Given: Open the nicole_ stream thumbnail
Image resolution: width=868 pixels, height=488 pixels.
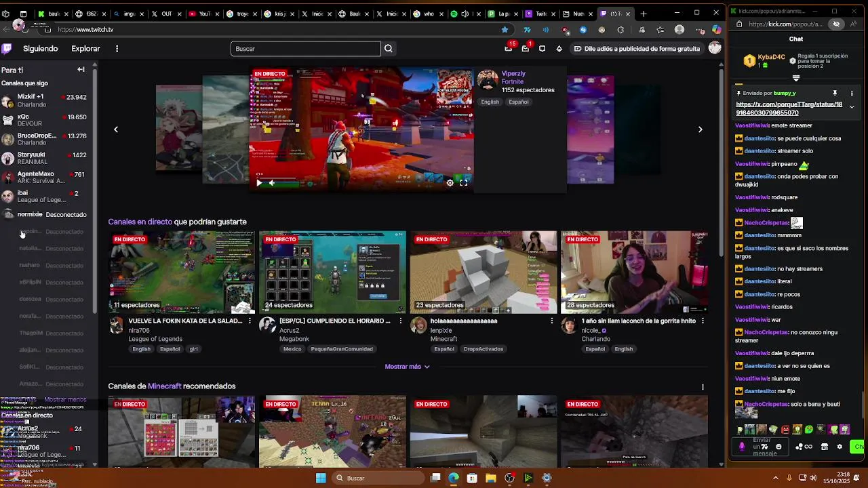Looking at the screenshot, I should [634, 272].
